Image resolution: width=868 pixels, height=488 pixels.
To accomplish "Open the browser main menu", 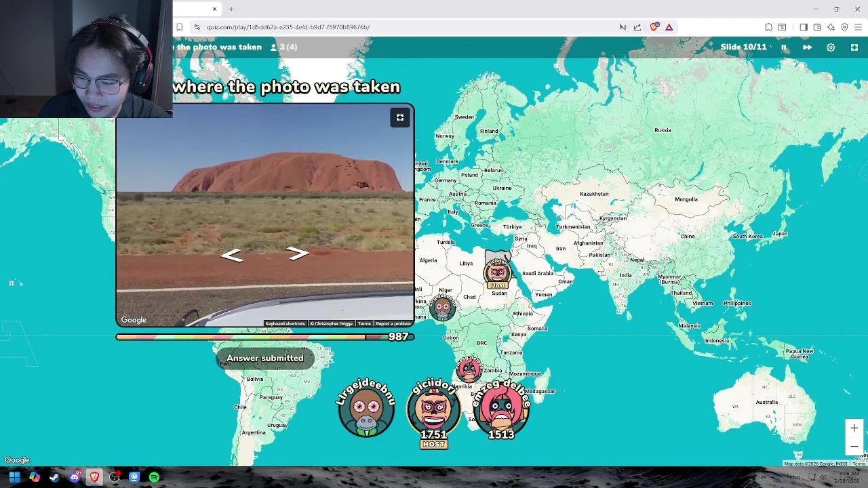I will pos(859,27).
